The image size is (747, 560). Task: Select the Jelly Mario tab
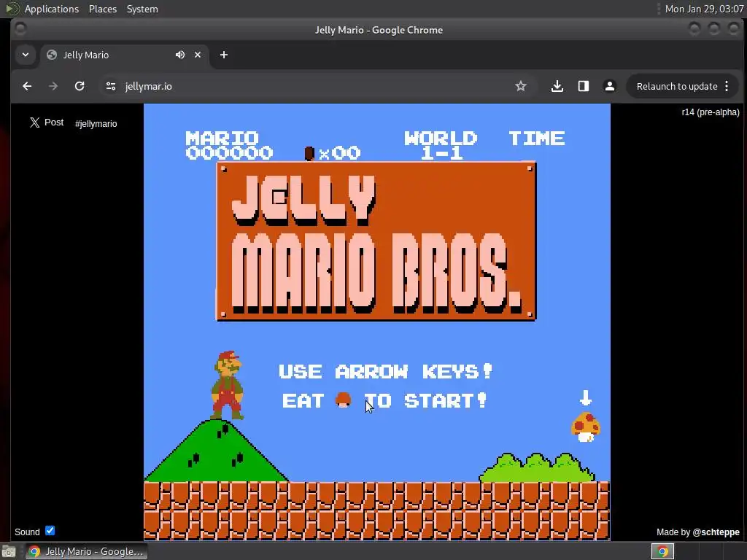(x=125, y=55)
